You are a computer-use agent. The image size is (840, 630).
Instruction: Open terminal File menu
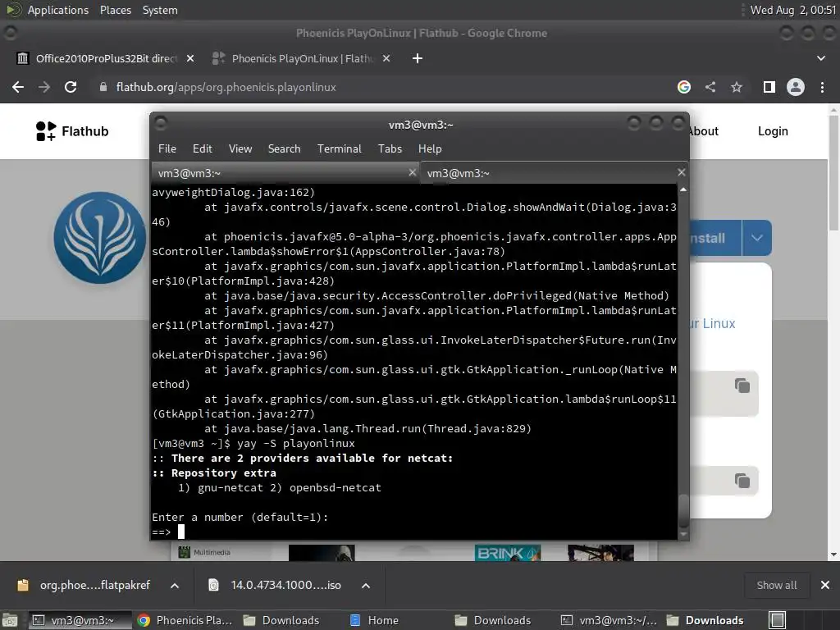(x=167, y=149)
